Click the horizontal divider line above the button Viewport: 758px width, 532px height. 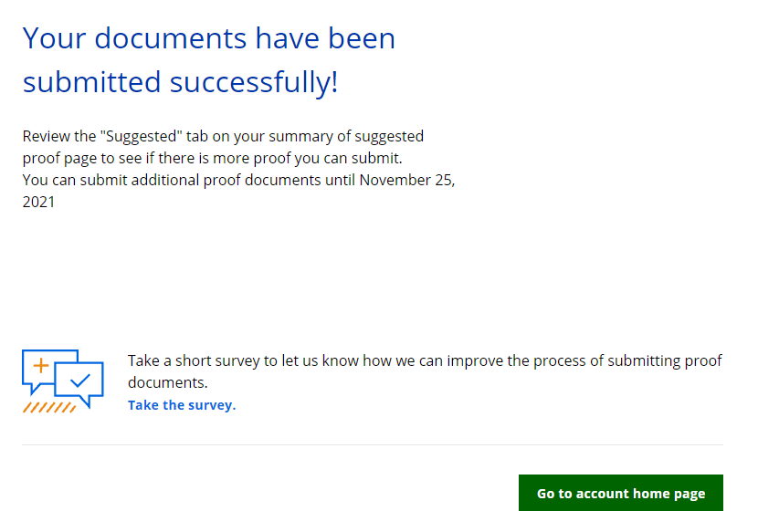[373, 445]
